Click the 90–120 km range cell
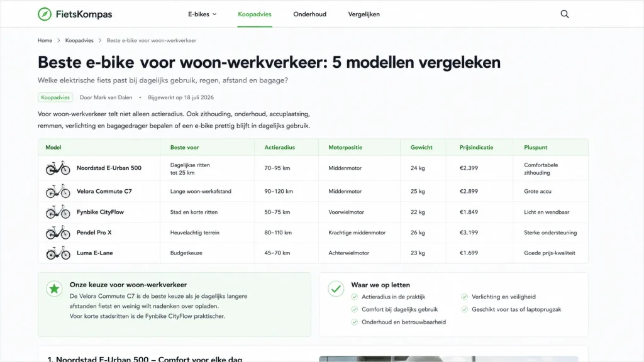The width and height of the screenshot is (644, 362). (x=279, y=191)
